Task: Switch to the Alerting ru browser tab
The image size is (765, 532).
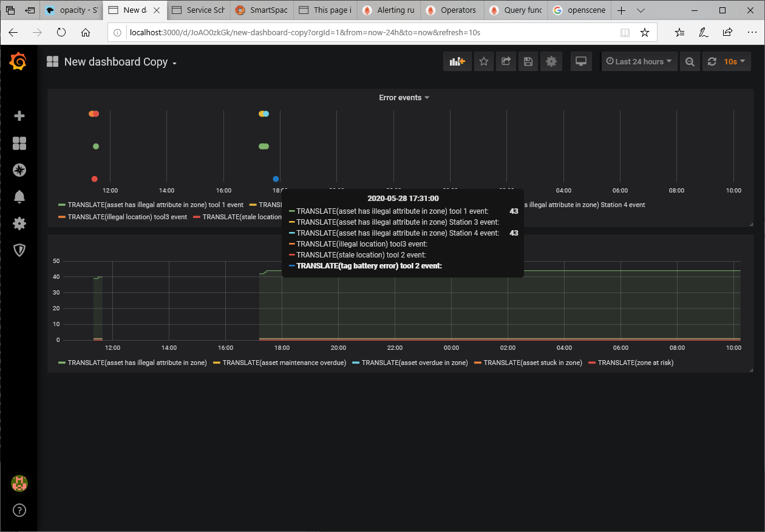Action: (x=389, y=10)
